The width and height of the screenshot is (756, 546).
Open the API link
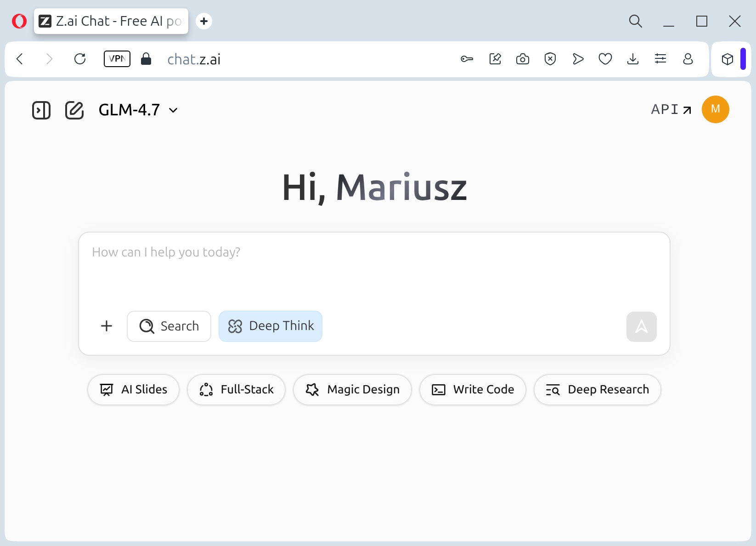click(671, 109)
